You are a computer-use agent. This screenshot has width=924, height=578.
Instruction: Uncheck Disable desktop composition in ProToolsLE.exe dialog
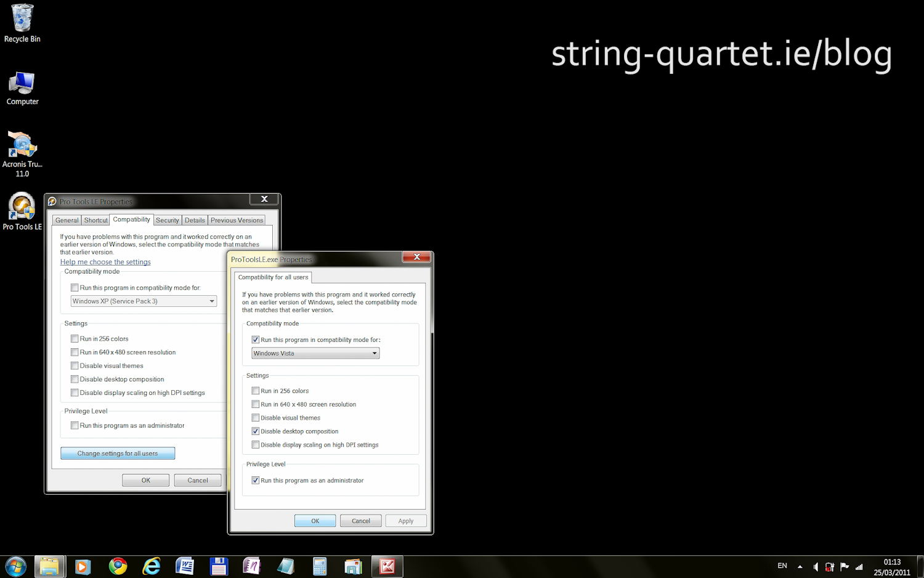coord(256,431)
